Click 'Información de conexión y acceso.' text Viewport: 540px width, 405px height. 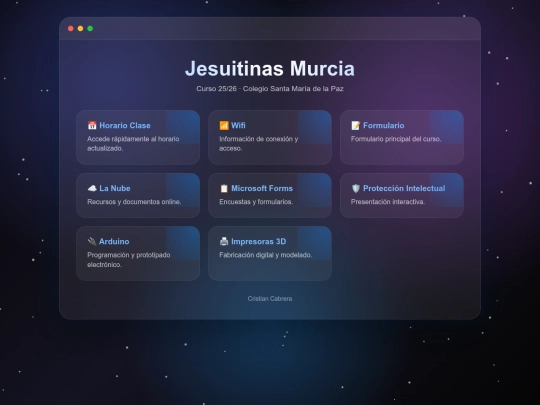coord(259,144)
